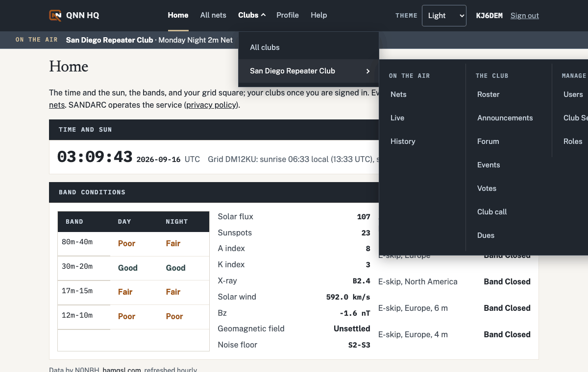Screen dimensions: 588x372
Task: Open the club Forum
Action: pyautogui.click(x=488, y=141)
